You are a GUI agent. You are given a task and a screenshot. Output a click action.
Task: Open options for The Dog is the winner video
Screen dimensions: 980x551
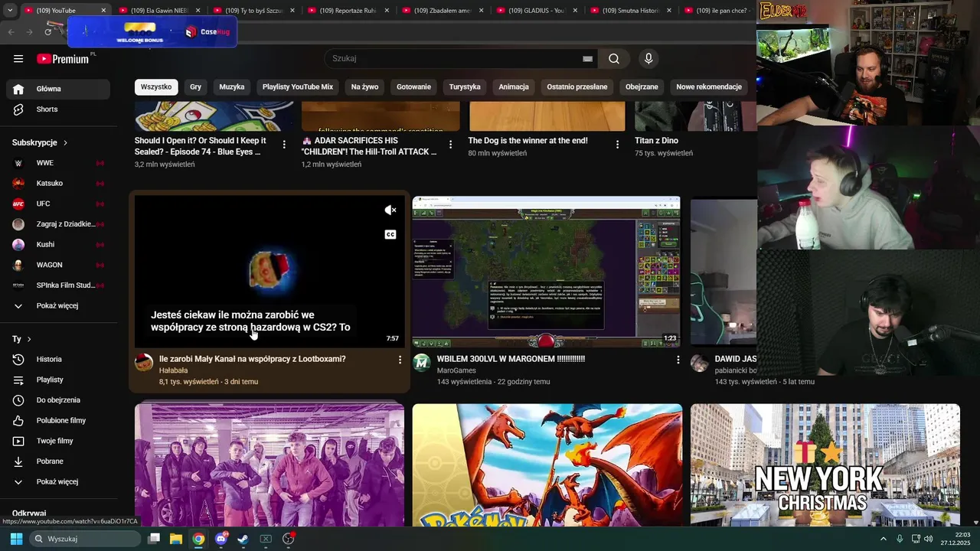(x=617, y=144)
